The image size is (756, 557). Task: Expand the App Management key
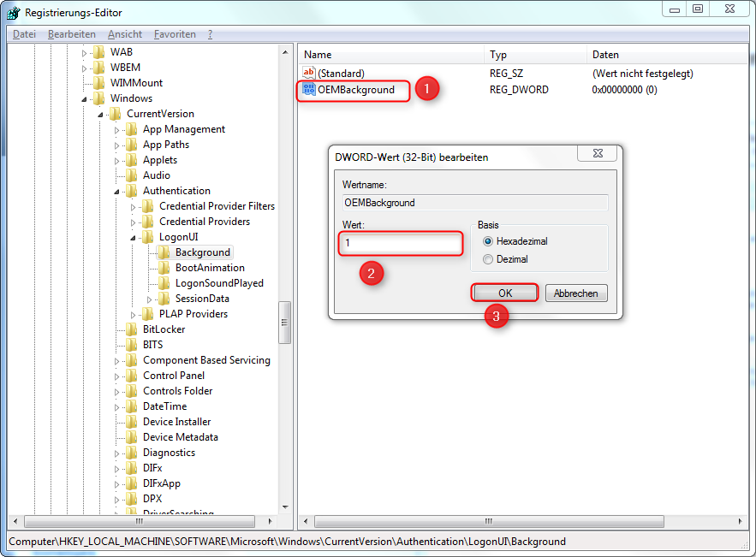tap(117, 129)
